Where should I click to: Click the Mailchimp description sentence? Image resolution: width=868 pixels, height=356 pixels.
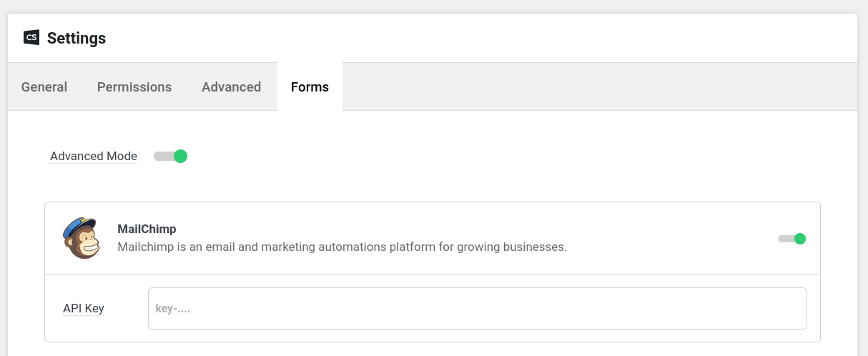(342, 247)
